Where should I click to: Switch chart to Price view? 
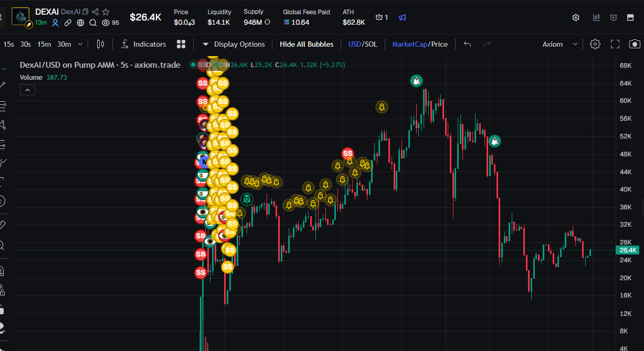click(439, 44)
